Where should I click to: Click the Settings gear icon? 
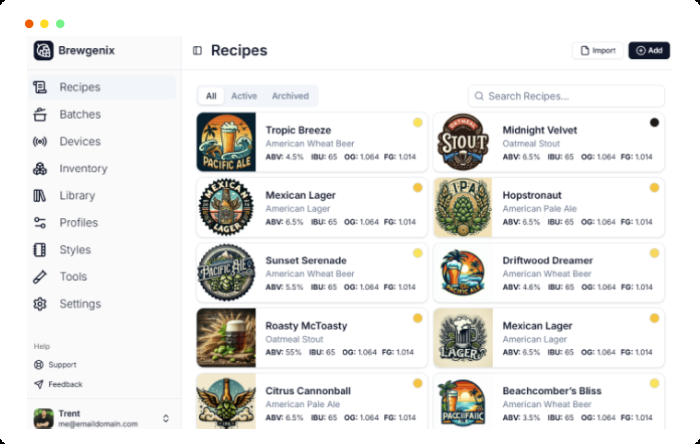40,303
